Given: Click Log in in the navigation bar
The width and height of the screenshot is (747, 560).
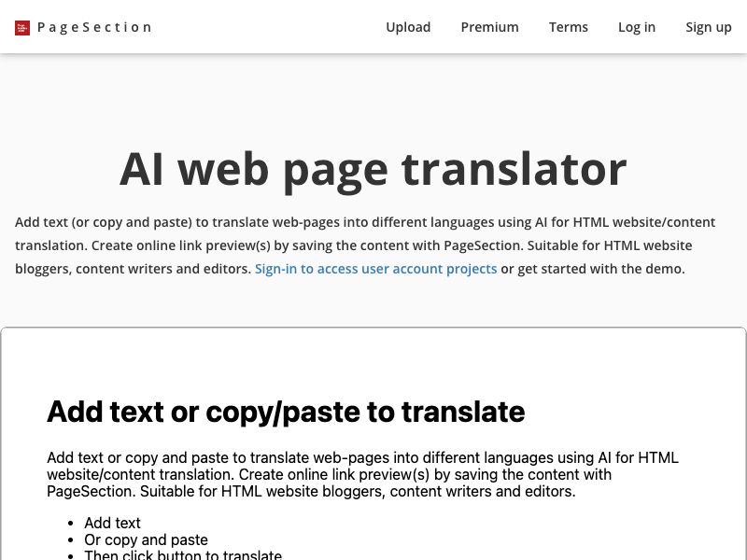Looking at the screenshot, I should 637,27.
